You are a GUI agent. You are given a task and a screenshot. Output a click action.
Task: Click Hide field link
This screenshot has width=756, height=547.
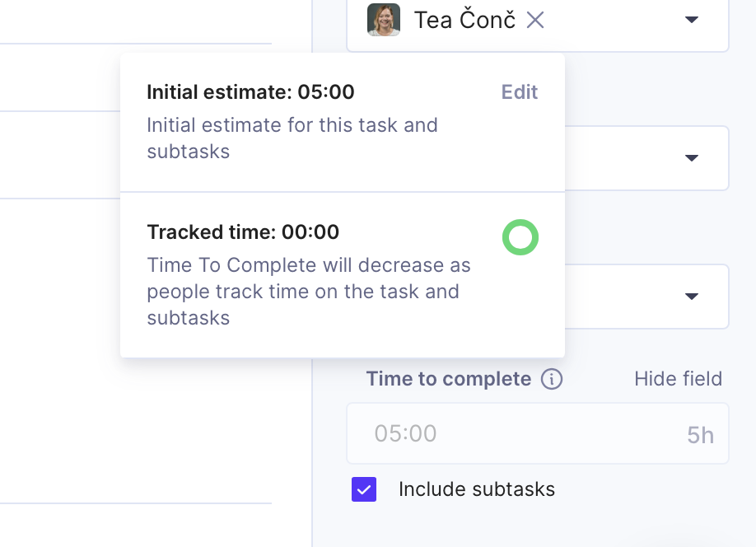[x=678, y=379]
